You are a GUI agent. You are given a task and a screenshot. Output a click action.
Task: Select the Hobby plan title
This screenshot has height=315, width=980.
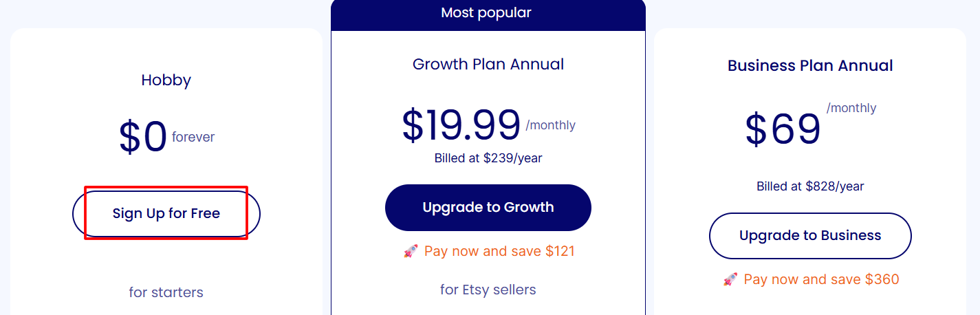pyautogui.click(x=166, y=80)
